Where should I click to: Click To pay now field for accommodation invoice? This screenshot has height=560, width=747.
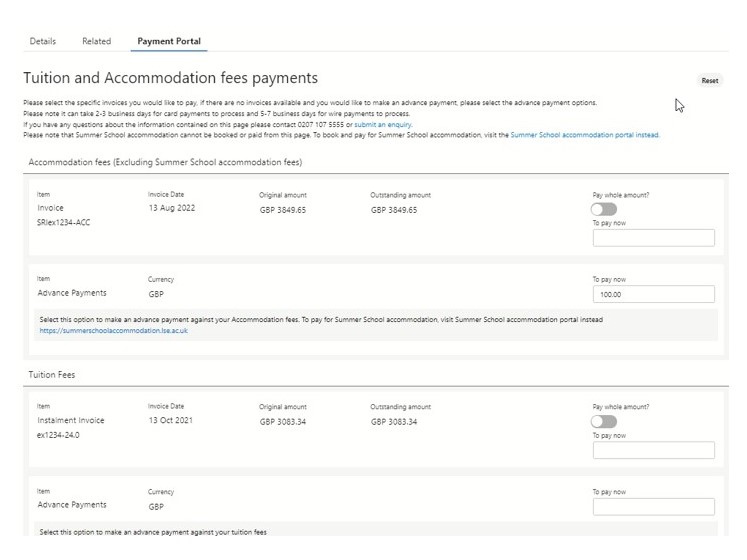[653, 238]
